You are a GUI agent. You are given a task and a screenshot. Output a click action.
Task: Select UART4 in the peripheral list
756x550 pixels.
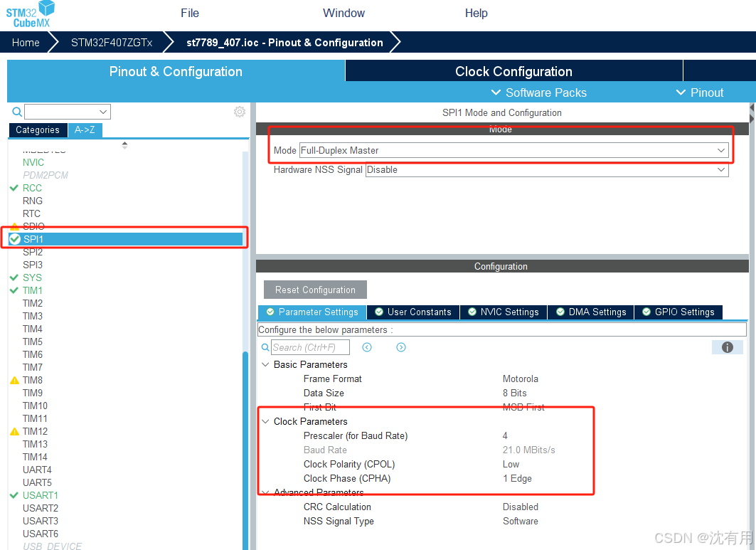(x=37, y=470)
